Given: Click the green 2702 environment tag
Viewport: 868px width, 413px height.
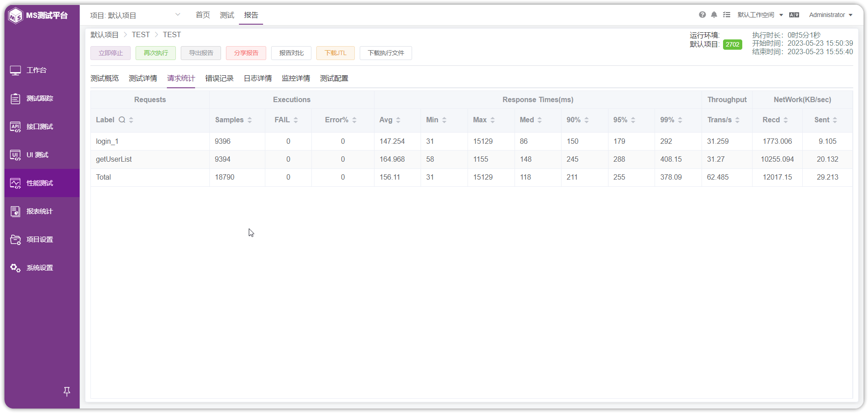Looking at the screenshot, I should [732, 44].
